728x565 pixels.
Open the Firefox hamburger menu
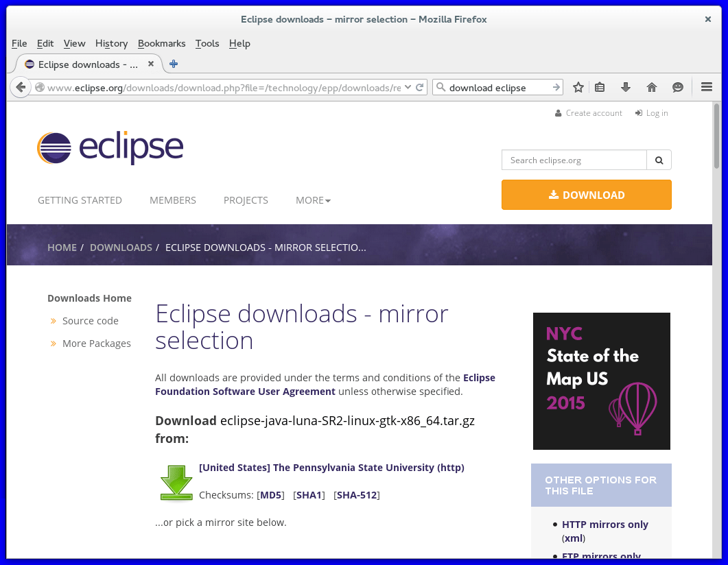(x=707, y=87)
